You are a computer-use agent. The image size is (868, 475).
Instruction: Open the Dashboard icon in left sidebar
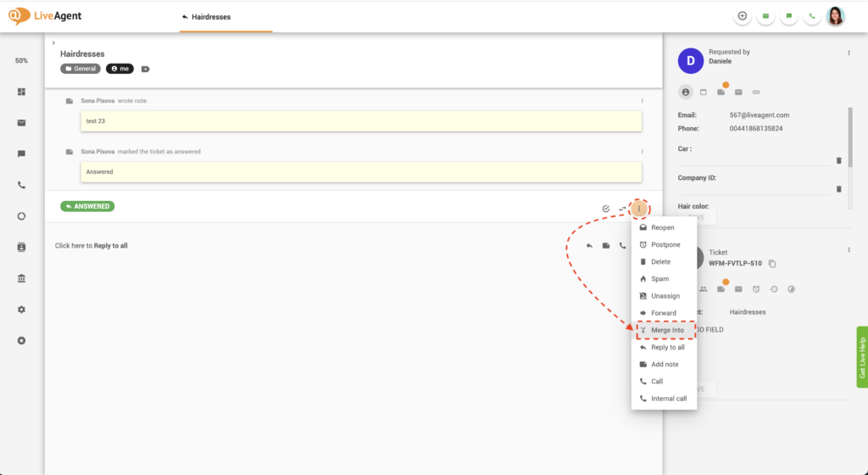click(x=21, y=92)
